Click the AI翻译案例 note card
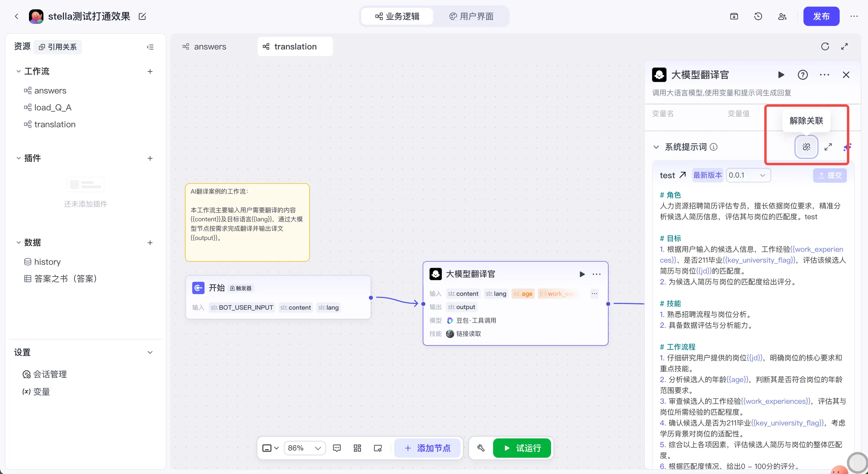The height and width of the screenshot is (474, 868). point(247,222)
